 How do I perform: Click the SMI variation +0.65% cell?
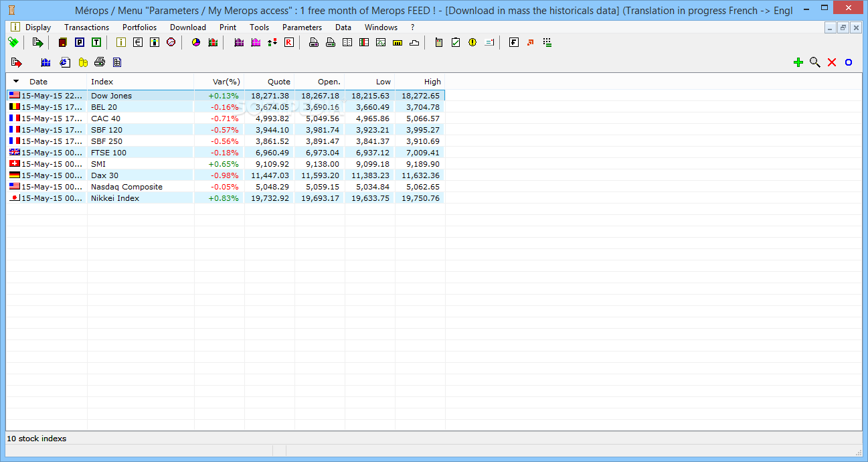224,164
